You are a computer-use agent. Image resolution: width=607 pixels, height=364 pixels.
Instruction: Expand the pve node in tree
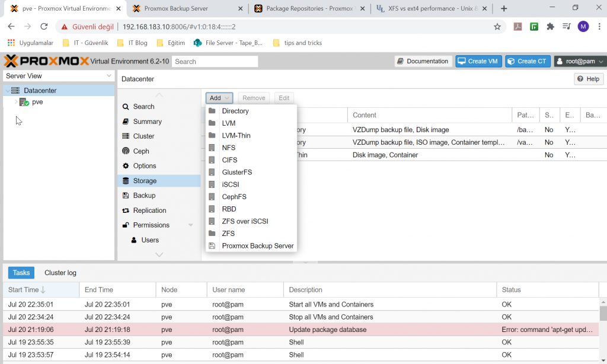tap(15, 102)
